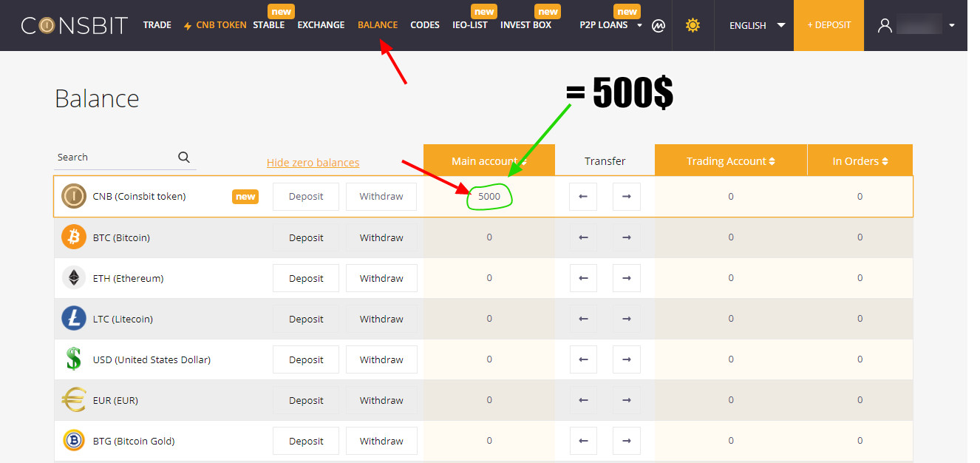
Task: Click BTC row left transfer arrow
Action: (583, 237)
